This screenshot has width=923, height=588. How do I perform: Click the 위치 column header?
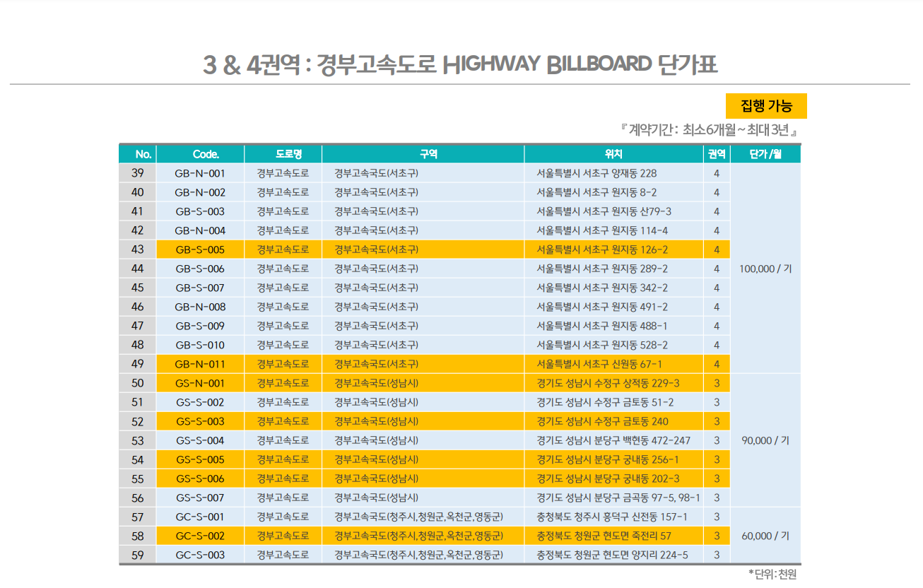[614, 154]
